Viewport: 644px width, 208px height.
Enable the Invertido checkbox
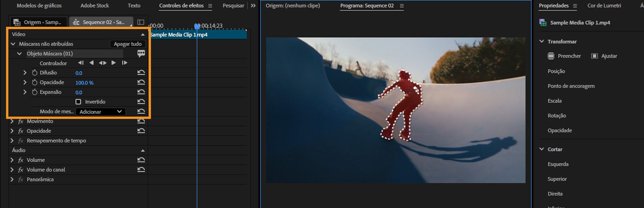(x=78, y=102)
